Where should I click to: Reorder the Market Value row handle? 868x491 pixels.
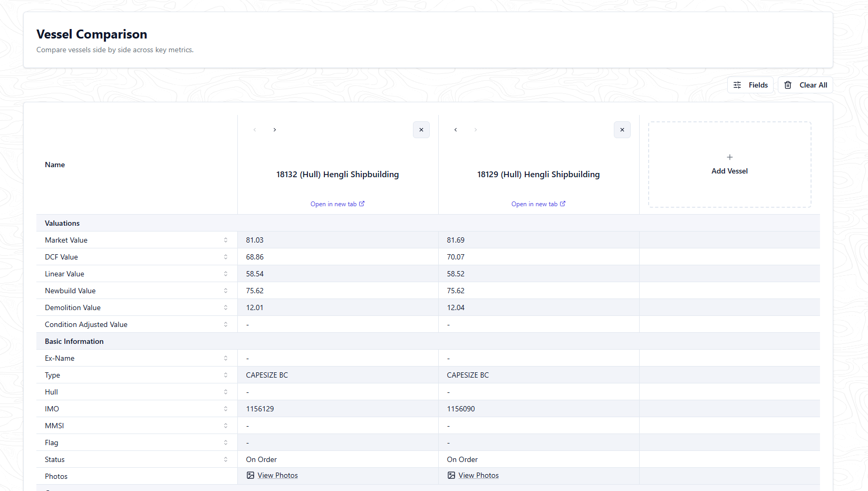tap(226, 240)
